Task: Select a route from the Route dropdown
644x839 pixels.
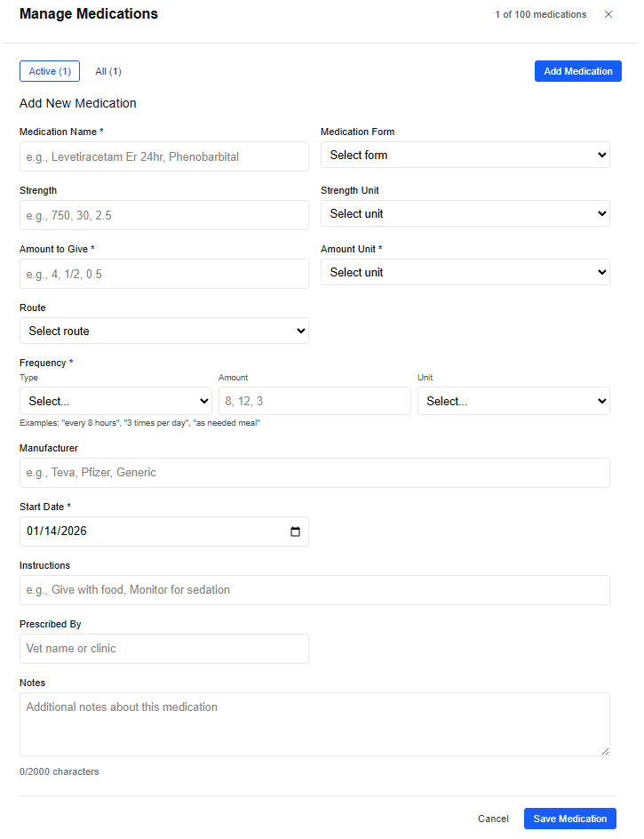Action: click(163, 331)
